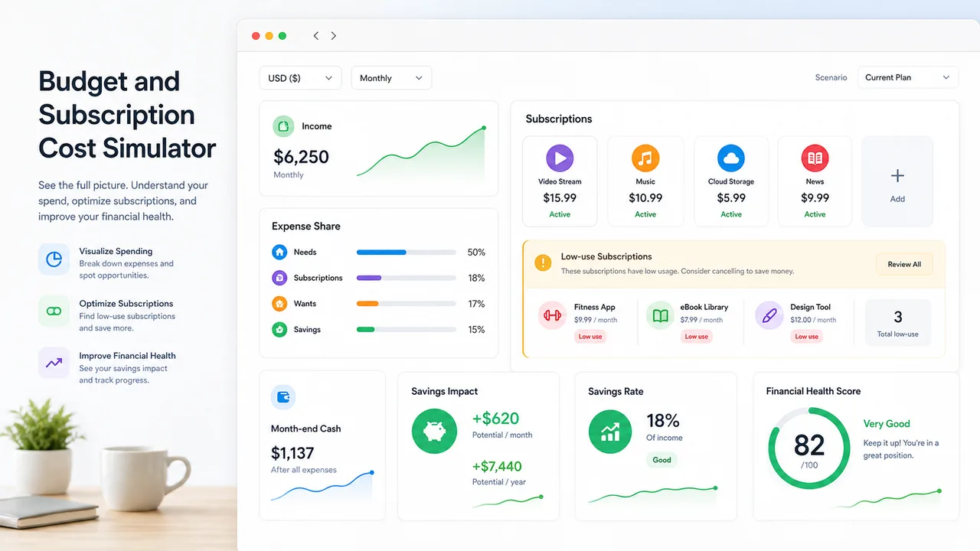Click the Income card icon
Image resolution: width=980 pixels, height=551 pixels.
[x=283, y=126]
